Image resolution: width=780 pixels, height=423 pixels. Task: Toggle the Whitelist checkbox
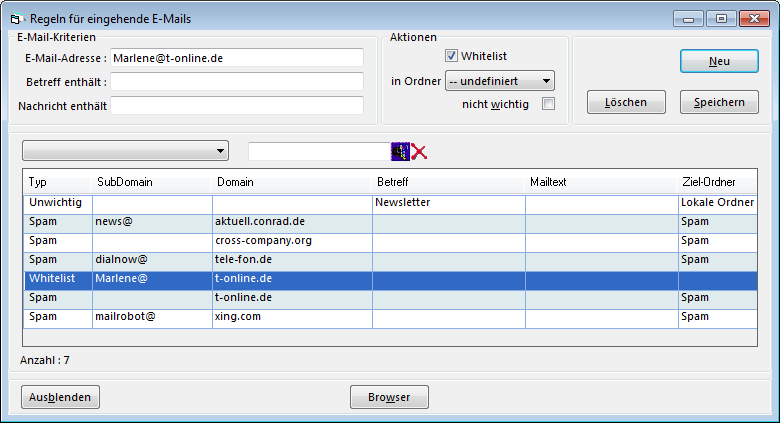(x=452, y=57)
